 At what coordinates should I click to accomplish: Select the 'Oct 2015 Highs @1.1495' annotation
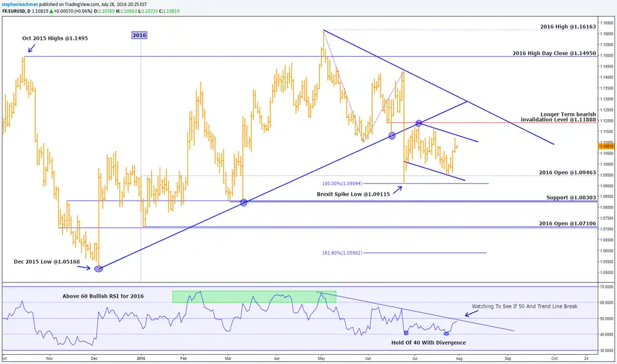tap(55, 38)
